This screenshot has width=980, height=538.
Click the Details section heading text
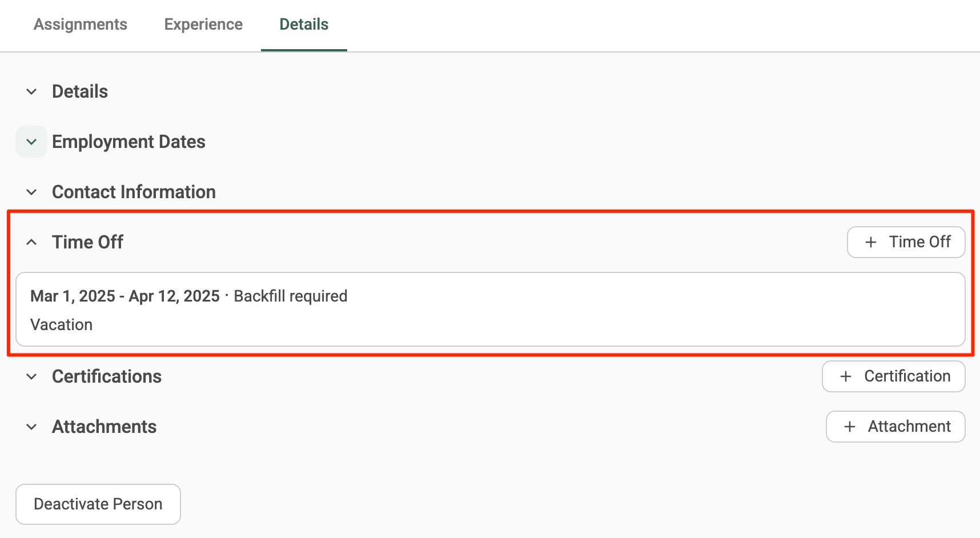pyautogui.click(x=80, y=91)
